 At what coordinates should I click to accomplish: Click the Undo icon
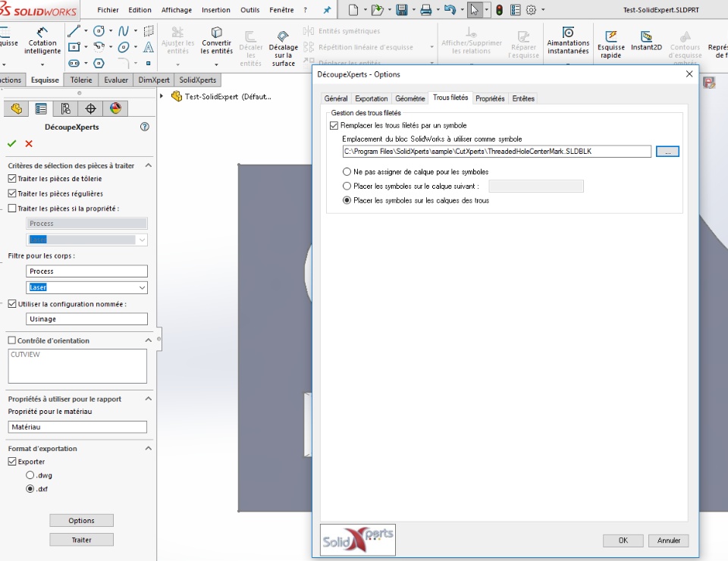point(450,10)
